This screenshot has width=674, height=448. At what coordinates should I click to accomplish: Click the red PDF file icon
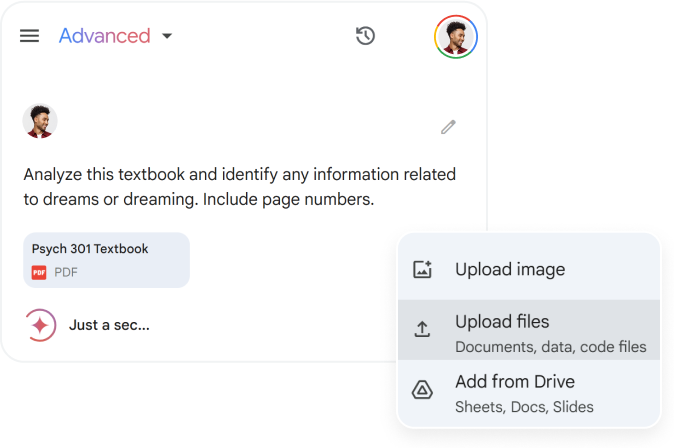pos(39,273)
